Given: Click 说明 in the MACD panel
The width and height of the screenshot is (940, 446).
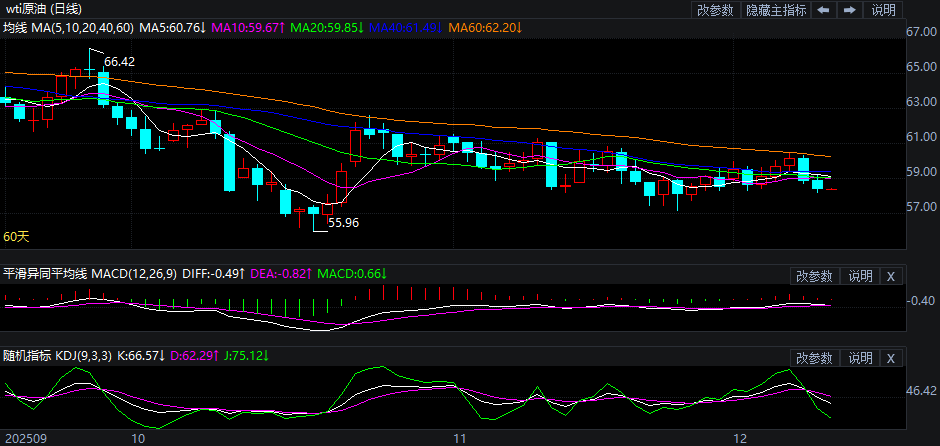Looking at the screenshot, I should point(859,276).
